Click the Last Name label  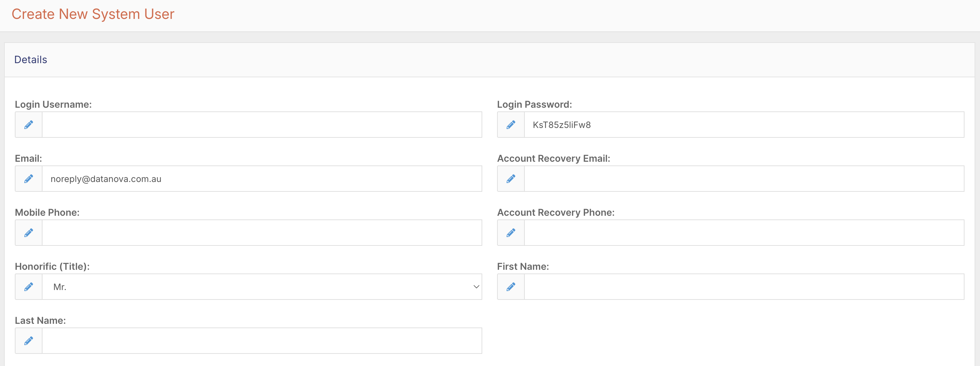40,321
